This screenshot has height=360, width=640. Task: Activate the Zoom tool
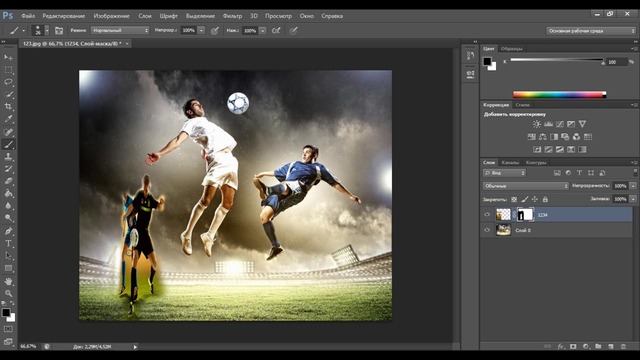tap(8, 293)
